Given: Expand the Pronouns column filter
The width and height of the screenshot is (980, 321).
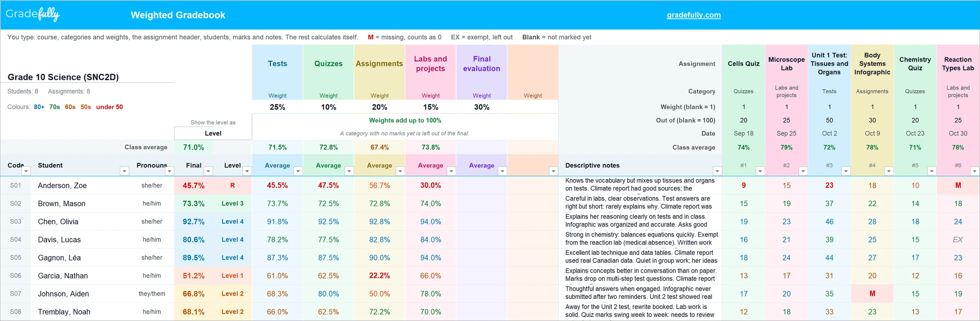Looking at the screenshot, I should [x=169, y=171].
